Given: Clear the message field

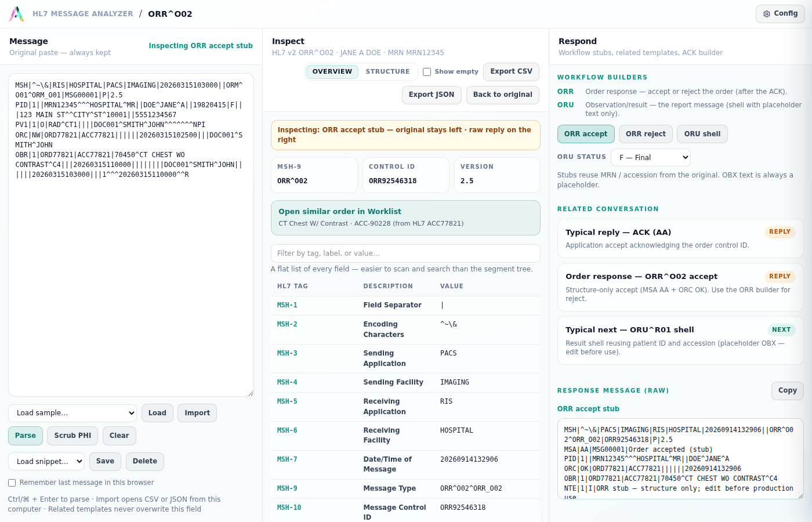Looking at the screenshot, I should pyautogui.click(x=119, y=436).
